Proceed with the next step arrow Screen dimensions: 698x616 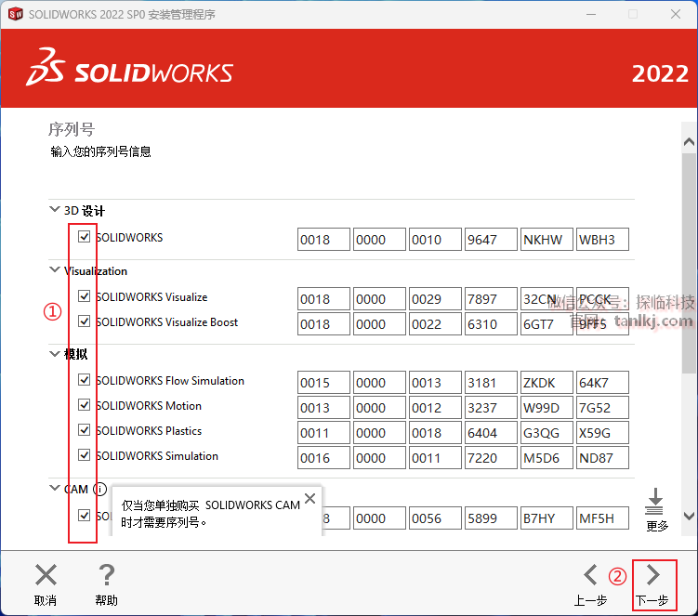click(x=653, y=575)
